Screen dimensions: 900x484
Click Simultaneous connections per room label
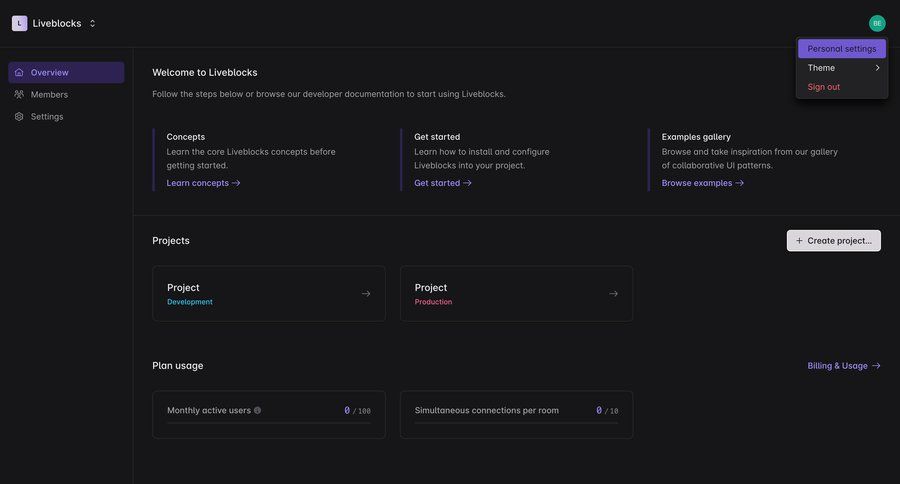(x=487, y=411)
